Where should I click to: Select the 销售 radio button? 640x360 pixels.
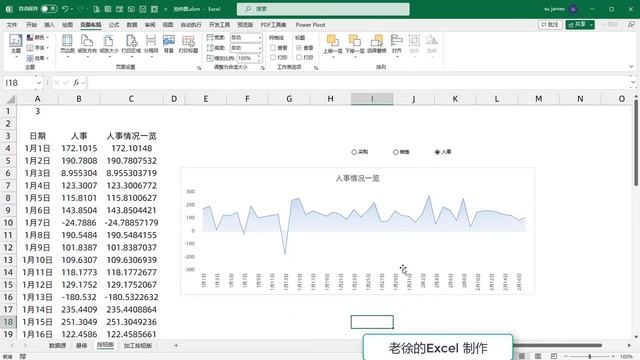tap(396, 152)
